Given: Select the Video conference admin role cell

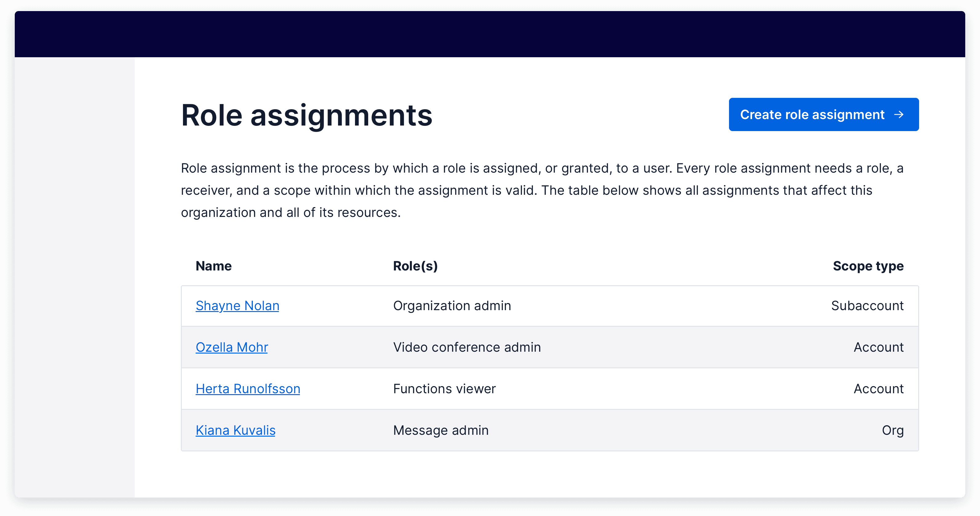Looking at the screenshot, I should tap(467, 347).
